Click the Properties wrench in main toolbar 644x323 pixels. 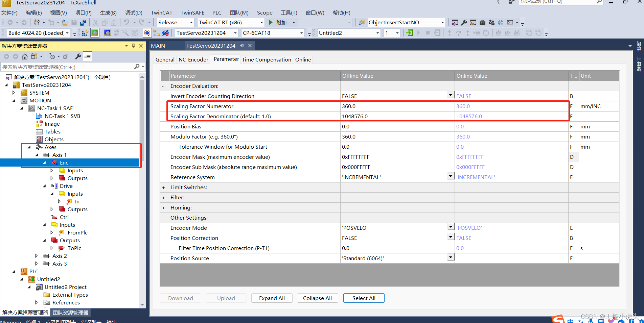coord(464,23)
